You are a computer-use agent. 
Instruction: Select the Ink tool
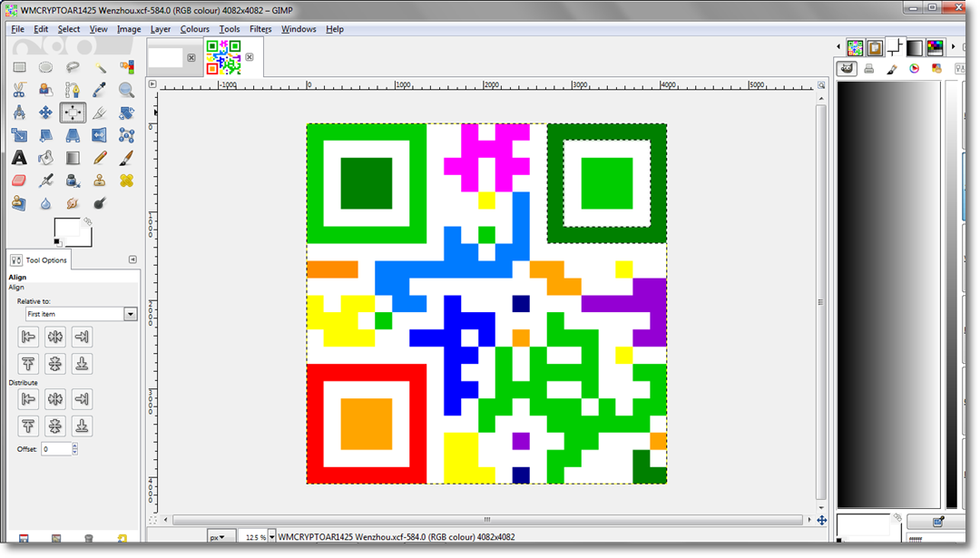[73, 181]
